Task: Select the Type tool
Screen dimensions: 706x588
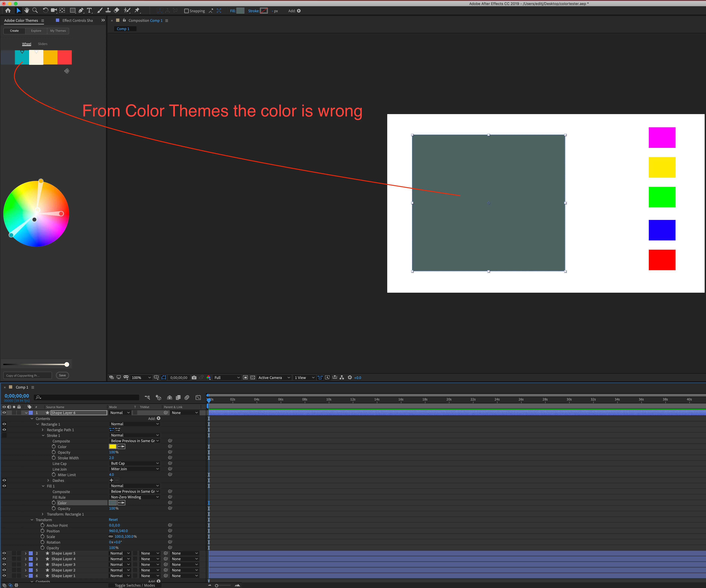Action: pos(89,10)
